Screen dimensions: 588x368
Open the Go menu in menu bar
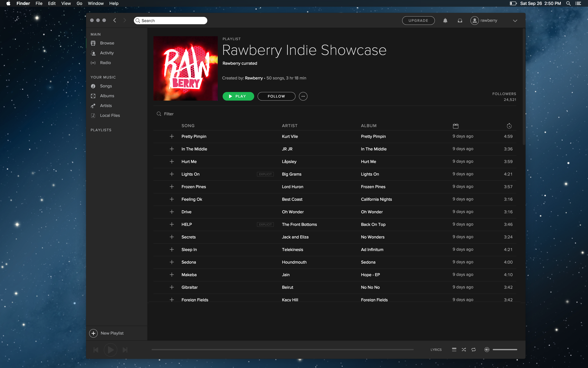pos(79,3)
